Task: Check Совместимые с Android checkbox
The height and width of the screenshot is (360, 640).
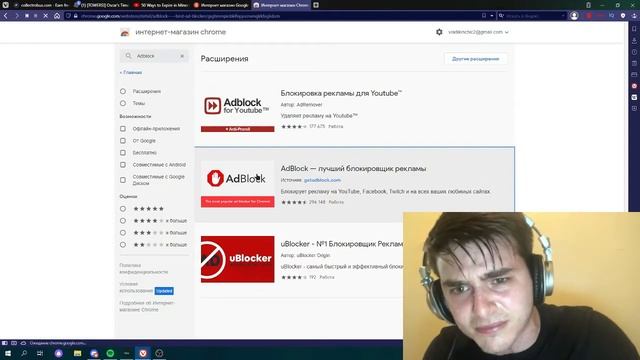Action: pyautogui.click(x=123, y=164)
